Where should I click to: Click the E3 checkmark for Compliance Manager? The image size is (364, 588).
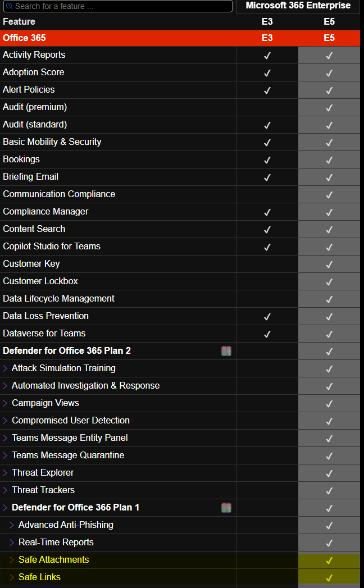pyautogui.click(x=267, y=212)
